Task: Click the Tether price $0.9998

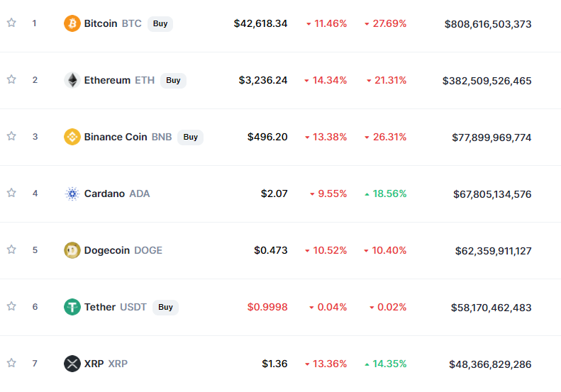Action: pos(267,307)
